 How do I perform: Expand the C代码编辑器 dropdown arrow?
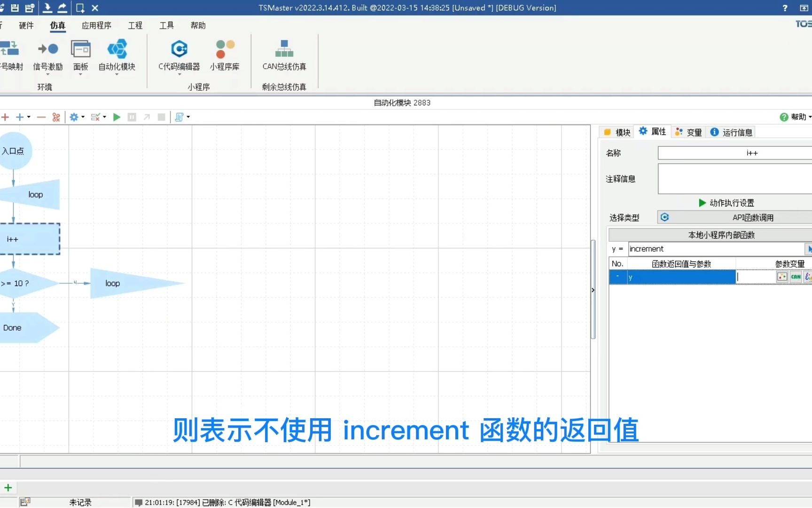tap(179, 74)
